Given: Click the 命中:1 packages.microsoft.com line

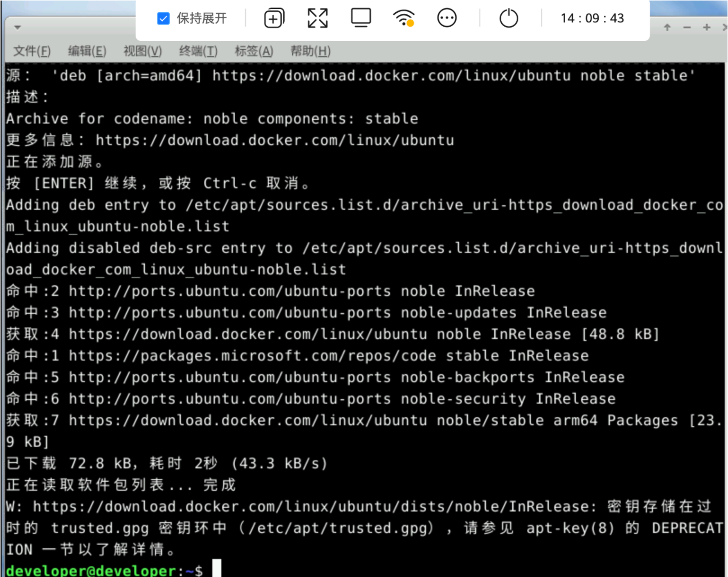Looking at the screenshot, I should pos(297,356).
